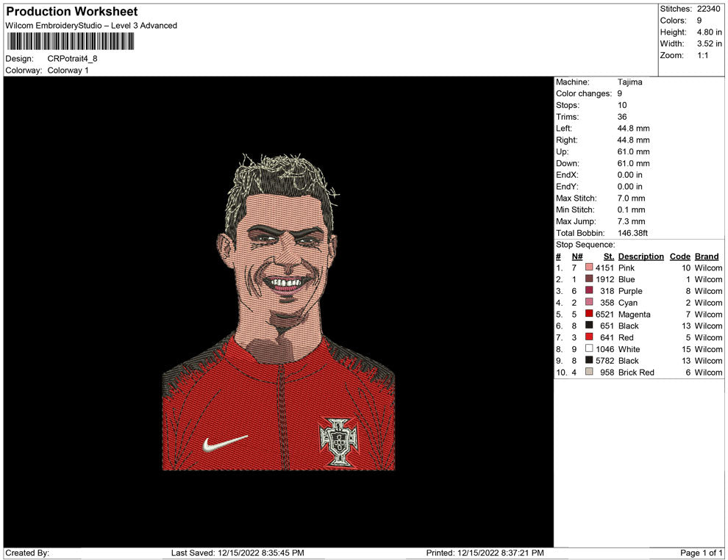Click the code 15 in the White row
The image size is (728, 560).
686,348
